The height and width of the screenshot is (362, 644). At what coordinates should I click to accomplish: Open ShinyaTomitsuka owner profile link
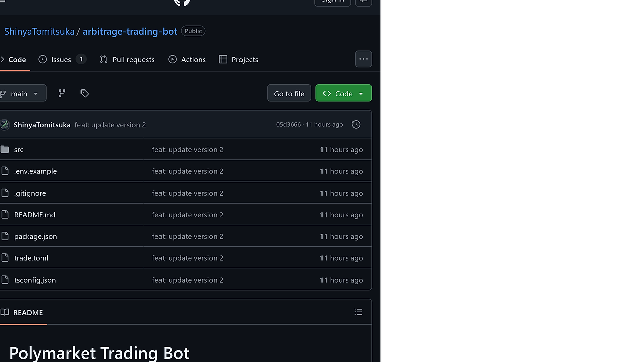pyautogui.click(x=39, y=31)
